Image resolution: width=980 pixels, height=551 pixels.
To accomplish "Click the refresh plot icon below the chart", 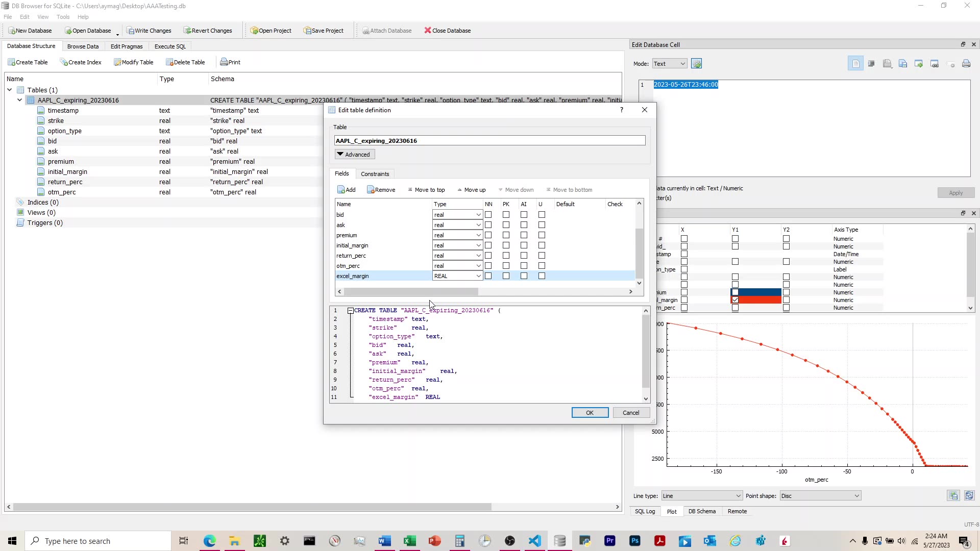I will click(x=969, y=496).
